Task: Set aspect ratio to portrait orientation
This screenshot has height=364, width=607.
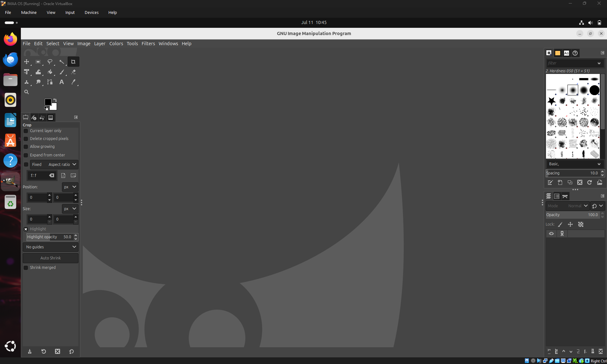Action: tap(63, 175)
